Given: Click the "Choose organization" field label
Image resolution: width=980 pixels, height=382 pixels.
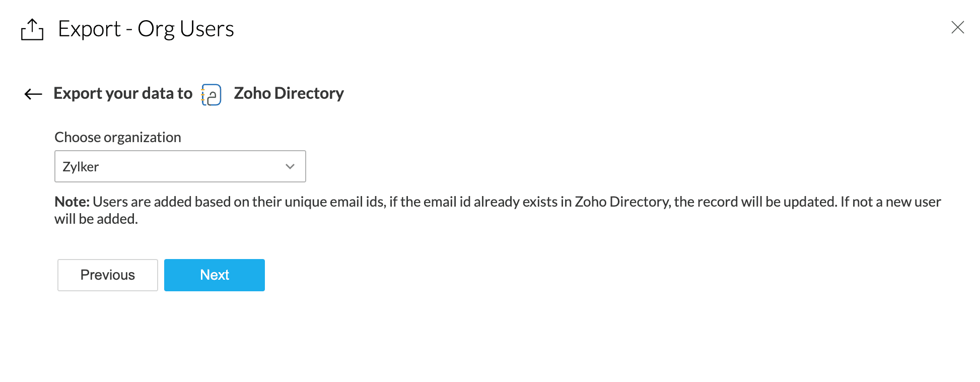Looking at the screenshot, I should (117, 137).
